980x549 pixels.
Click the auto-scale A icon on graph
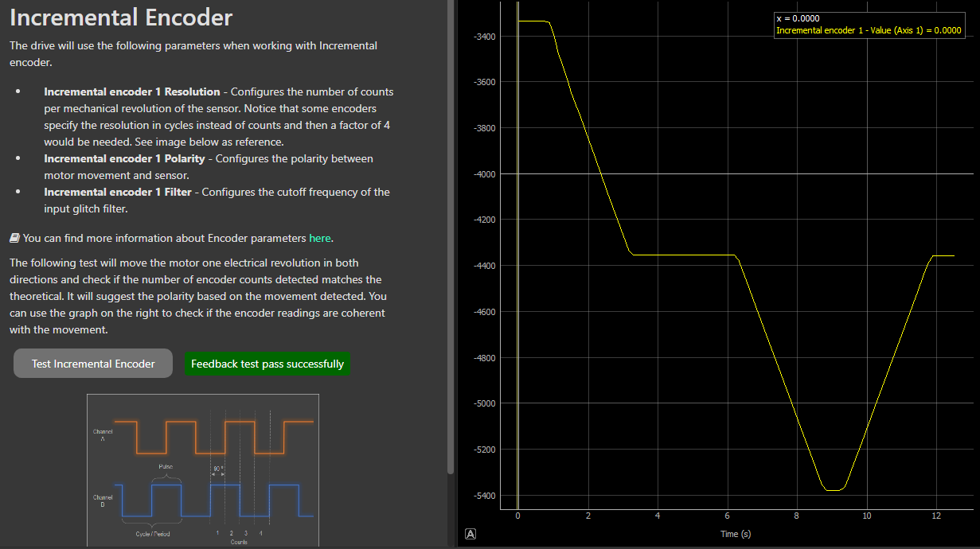pos(470,534)
